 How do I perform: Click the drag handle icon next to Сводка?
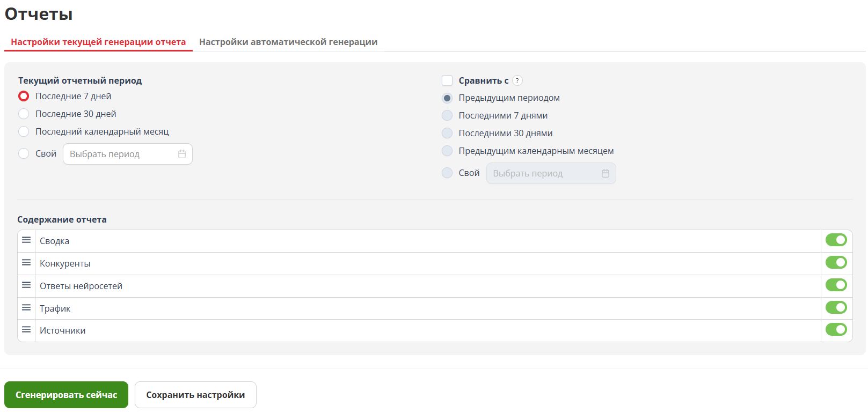[x=26, y=240]
